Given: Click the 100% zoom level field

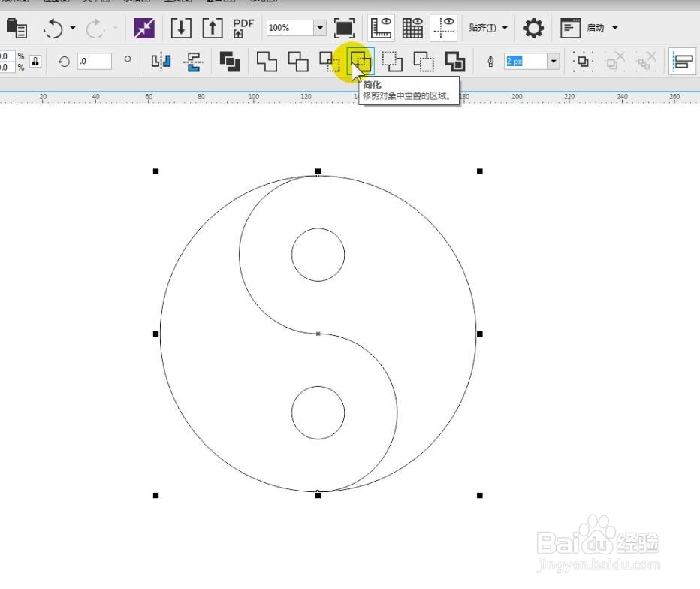Looking at the screenshot, I should coord(290,28).
